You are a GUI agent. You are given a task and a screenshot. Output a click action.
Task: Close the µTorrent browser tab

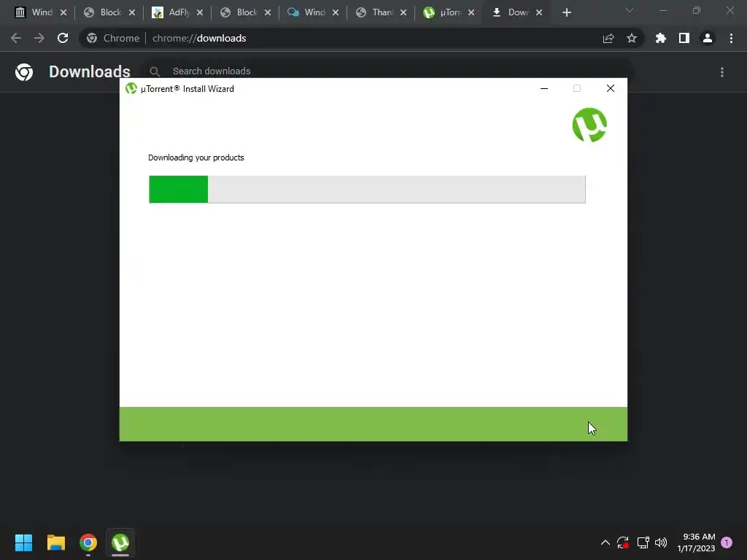[471, 12]
